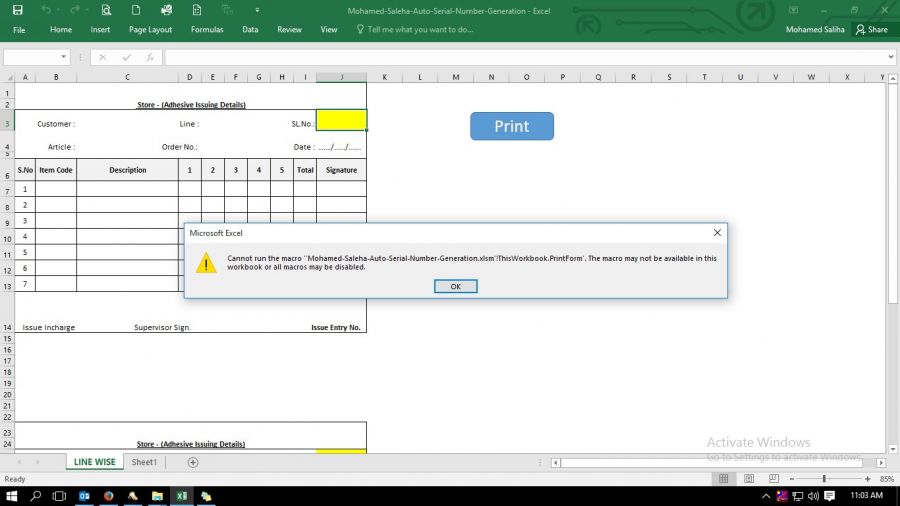Select column K header

tap(385, 77)
